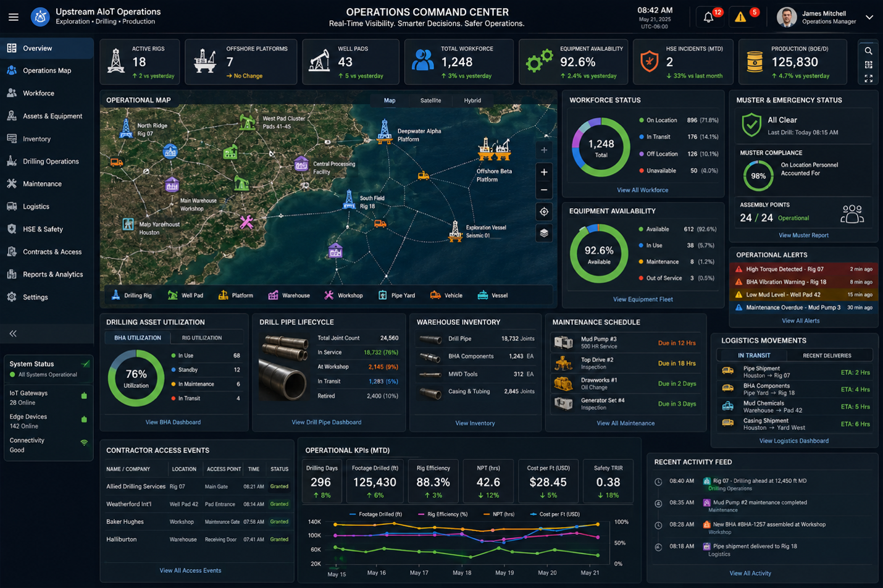Select Central Processing Facility marker
This screenshot has width=883, height=588.
click(301, 164)
